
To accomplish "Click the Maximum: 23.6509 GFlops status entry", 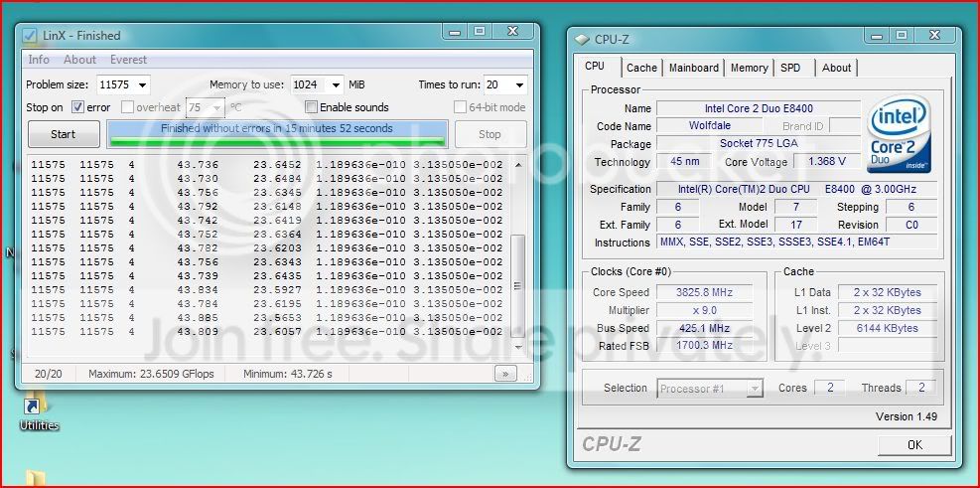I will click(151, 374).
